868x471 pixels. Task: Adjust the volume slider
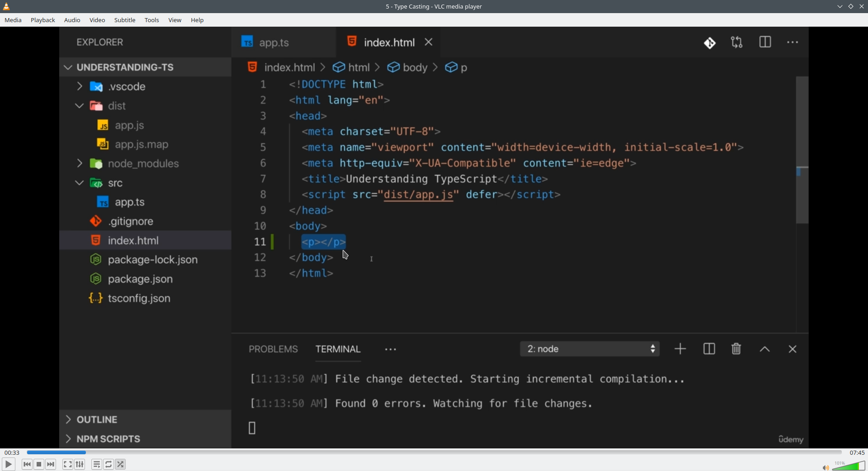coord(849,466)
